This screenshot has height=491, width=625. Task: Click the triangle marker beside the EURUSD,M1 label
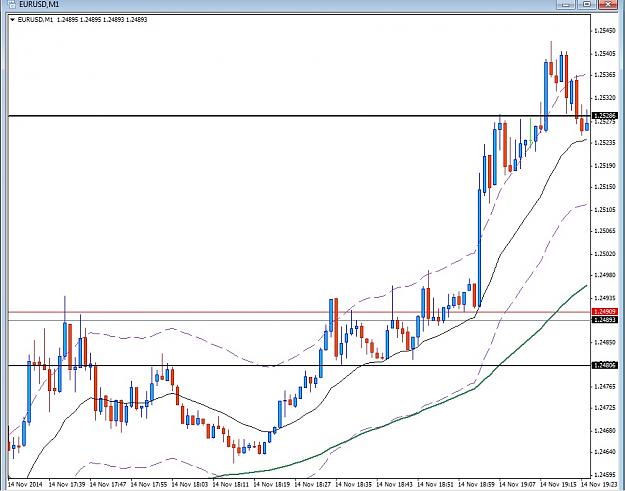click(x=12, y=20)
